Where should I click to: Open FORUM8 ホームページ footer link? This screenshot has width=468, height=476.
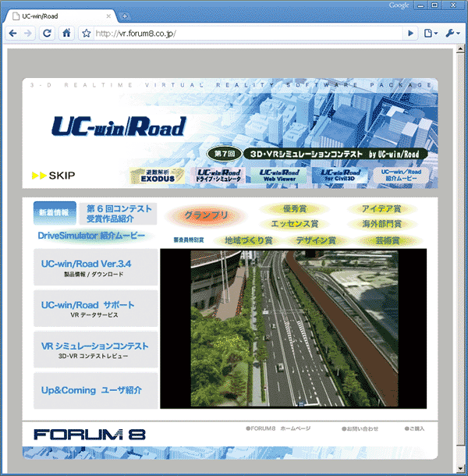tap(278, 428)
